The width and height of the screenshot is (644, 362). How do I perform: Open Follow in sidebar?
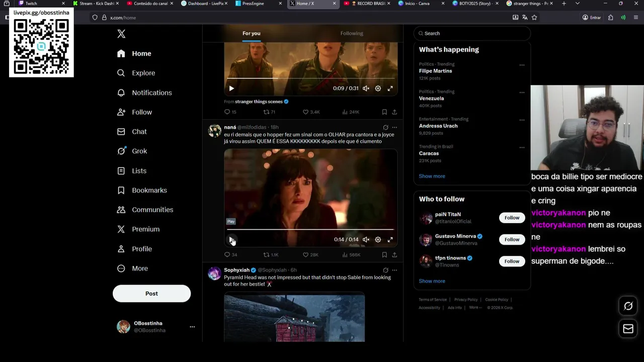[x=134, y=112]
